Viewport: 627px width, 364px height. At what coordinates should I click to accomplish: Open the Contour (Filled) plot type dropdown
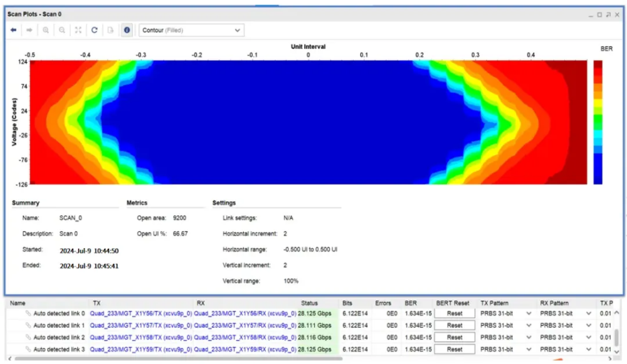191,30
